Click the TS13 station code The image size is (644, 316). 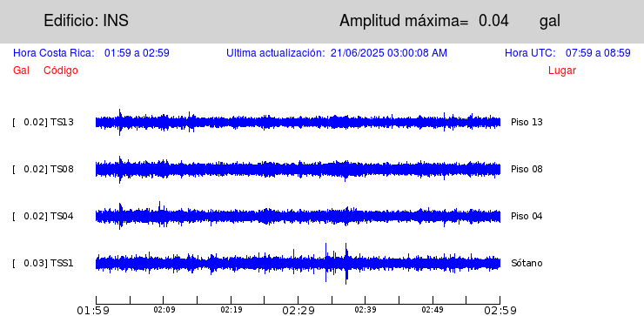[x=62, y=122]
